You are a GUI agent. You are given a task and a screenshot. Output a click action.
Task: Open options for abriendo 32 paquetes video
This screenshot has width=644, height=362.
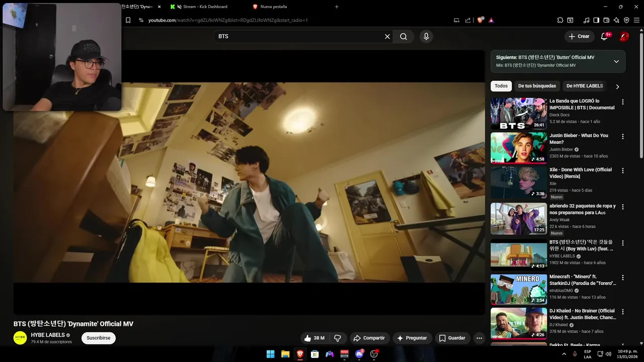click(x=622, y=207)
